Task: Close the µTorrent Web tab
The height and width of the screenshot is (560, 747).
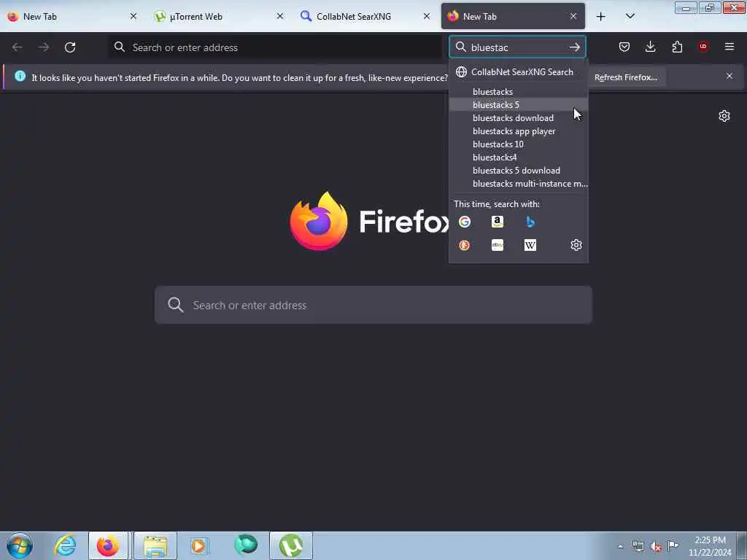Action: pos(280,17)
